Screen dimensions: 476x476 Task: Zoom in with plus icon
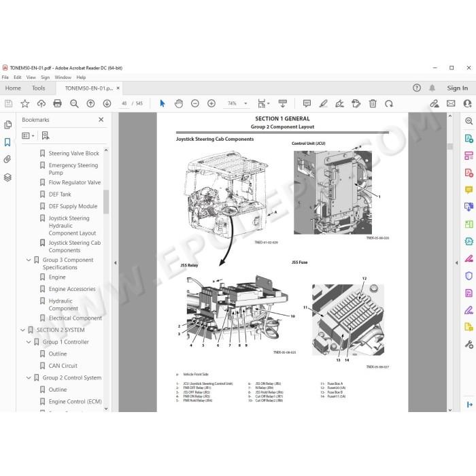click(211, 103)
